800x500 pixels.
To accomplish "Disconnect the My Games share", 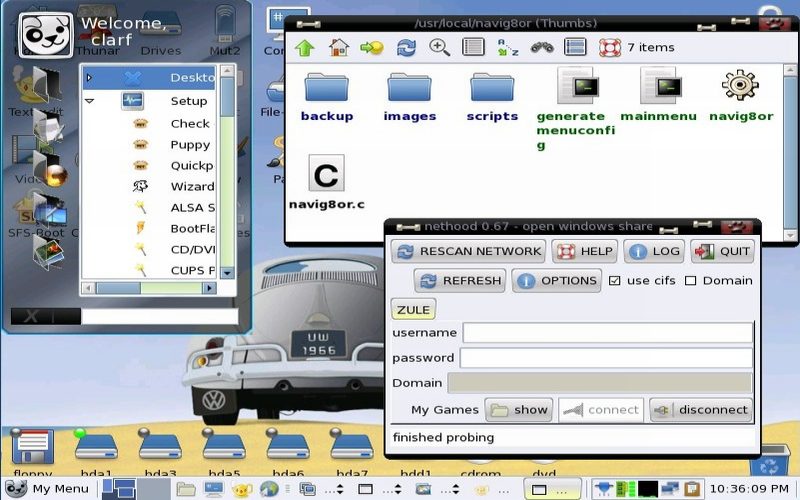I will 701,410.
